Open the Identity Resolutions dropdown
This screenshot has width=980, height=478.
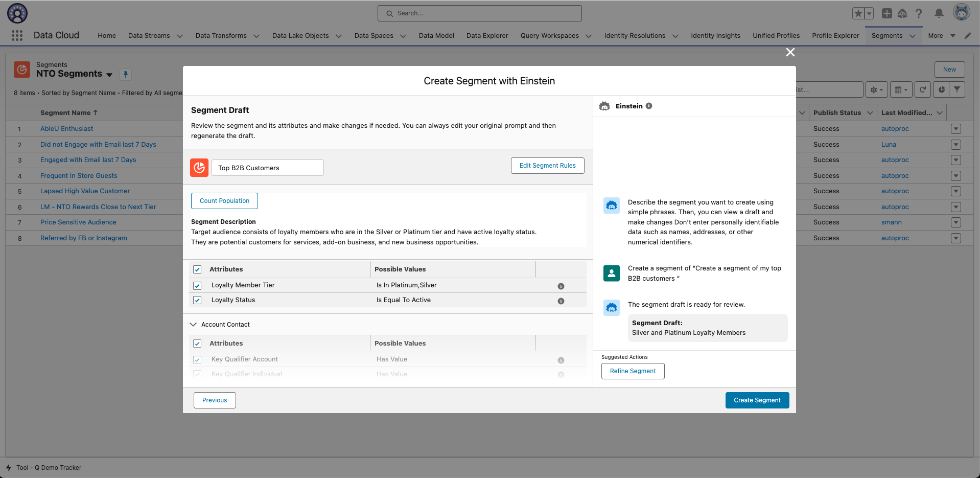(675, 36)
